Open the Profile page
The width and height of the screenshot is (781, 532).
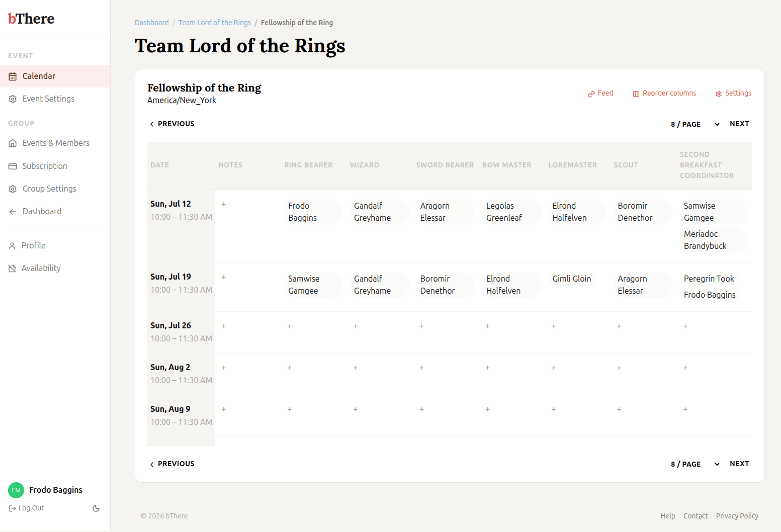pos(55,245)
